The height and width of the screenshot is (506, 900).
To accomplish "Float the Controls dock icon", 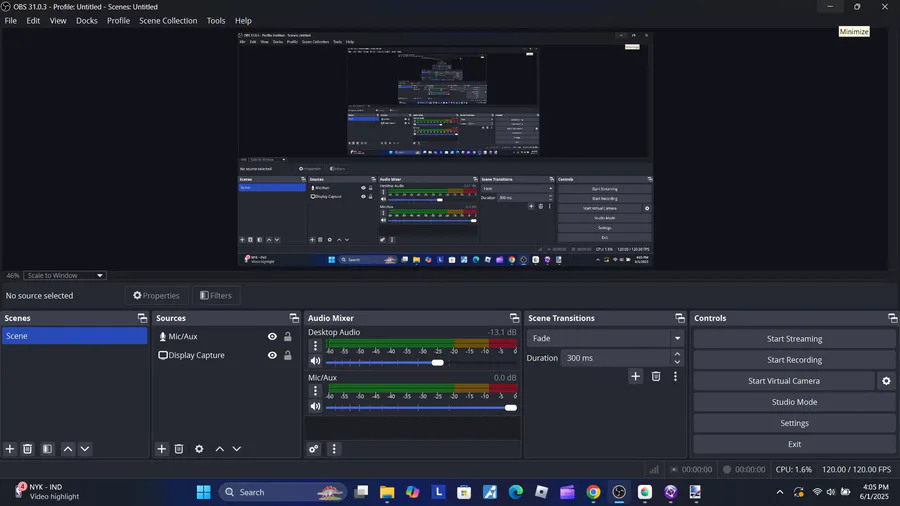I will [x=892, y=318].
